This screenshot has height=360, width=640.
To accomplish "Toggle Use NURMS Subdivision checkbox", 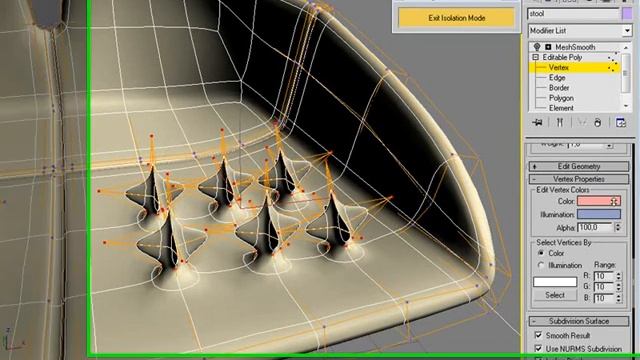I will point(538,349).
